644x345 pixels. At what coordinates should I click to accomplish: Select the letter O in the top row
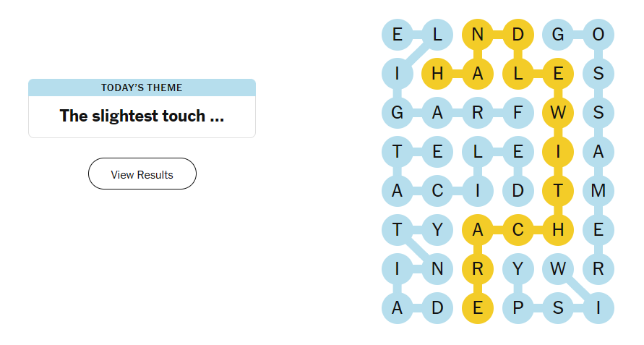click(x=598, y=35)
